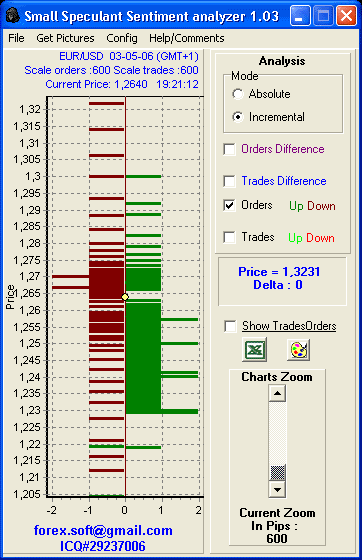Click the app icon in title bar
The image size is (362, 560).
13,16
